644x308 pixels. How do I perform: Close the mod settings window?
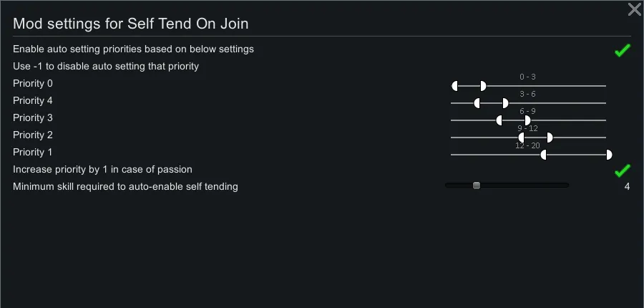tap(634, 9)
